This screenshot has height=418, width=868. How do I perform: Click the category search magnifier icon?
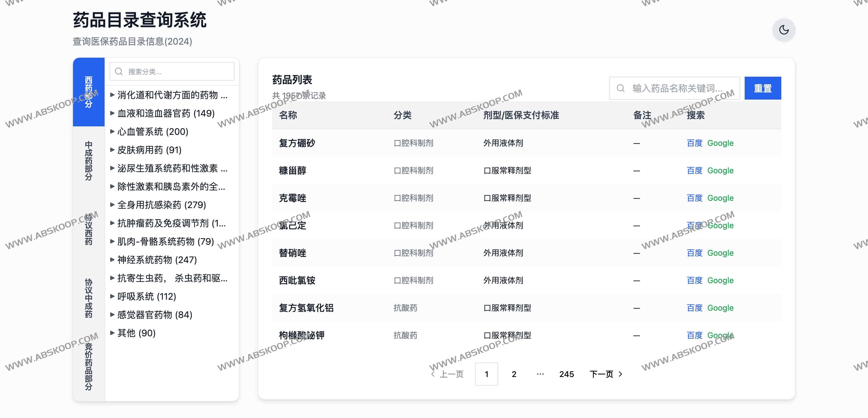(119, 71)
